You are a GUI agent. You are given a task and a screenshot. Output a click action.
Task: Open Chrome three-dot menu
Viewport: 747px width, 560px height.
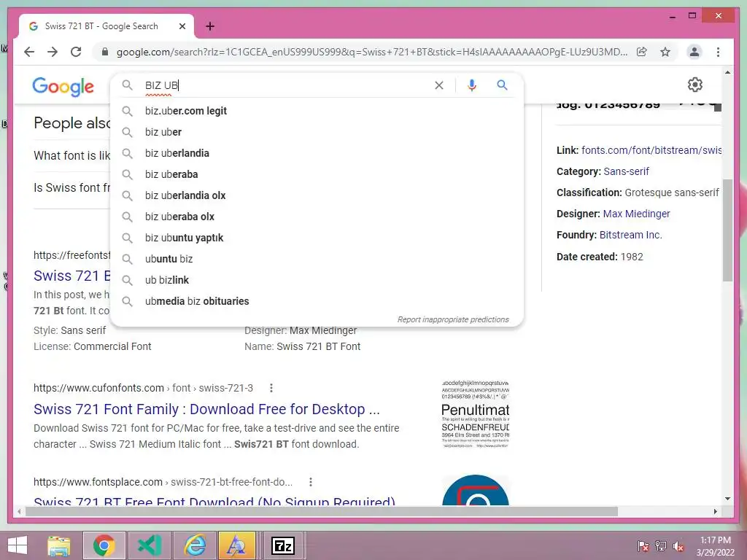718,52
